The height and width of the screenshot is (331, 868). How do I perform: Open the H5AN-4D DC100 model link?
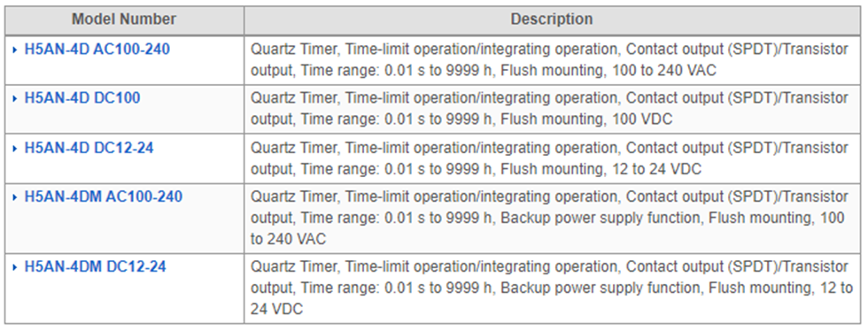82,98
